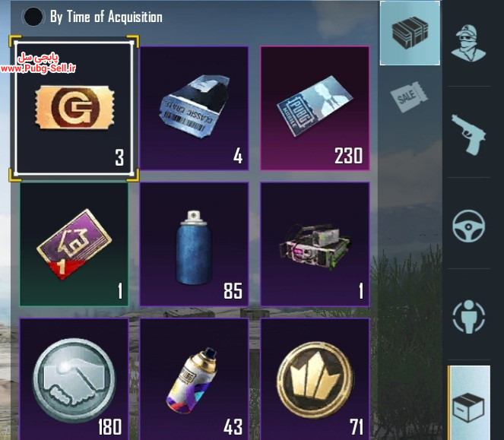
Task: Open the character outfit category
Action: (x=468, y=43)
